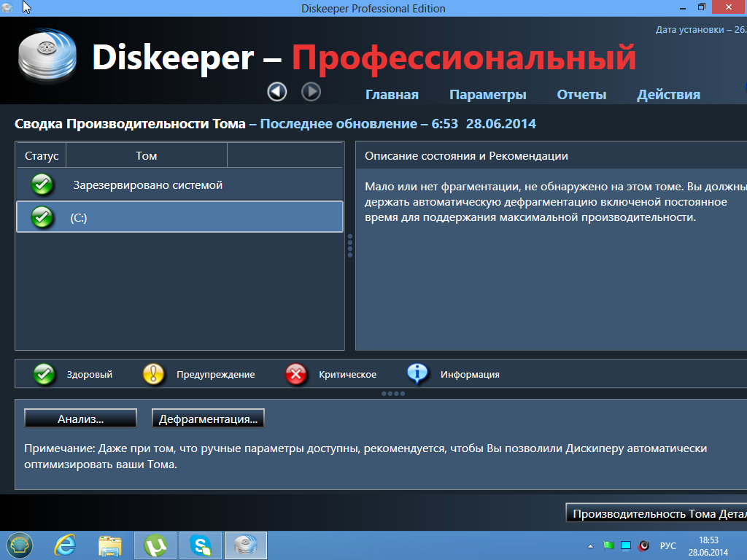Click the forward navigation arrow
Screen dimensions: 747x560
coord(311,92)
